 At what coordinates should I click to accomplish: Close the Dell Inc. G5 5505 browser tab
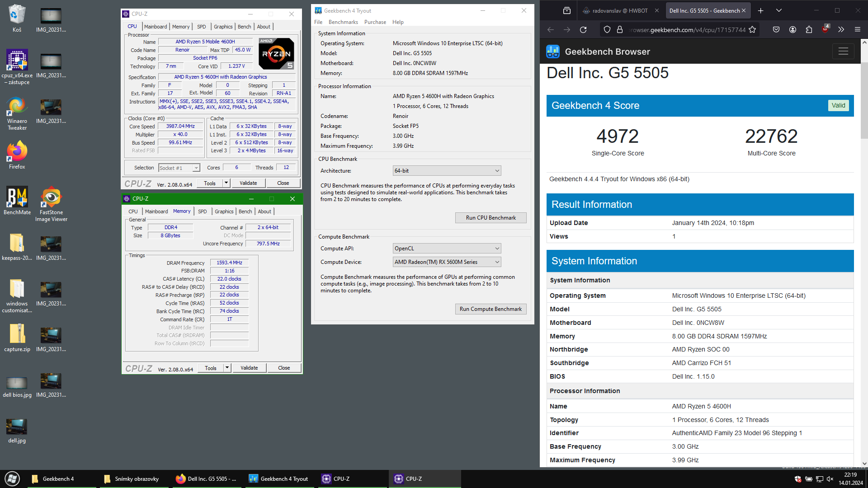click(x=743, y=10)
